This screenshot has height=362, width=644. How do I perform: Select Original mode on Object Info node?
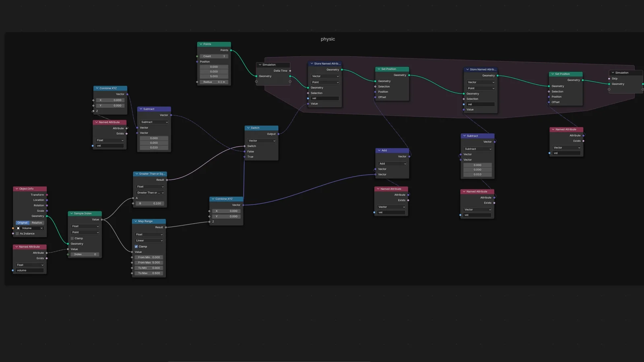pyautogui.click(x=22, y=223)
